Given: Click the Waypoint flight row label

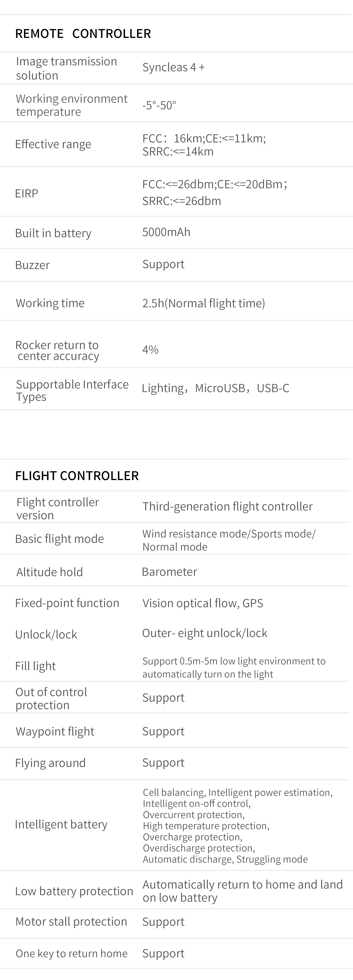Looking at the screenshot, I should click(55, 731).
